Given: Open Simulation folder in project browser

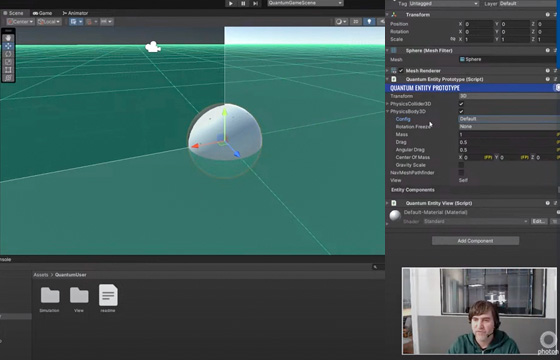Looking at the screenshot, I should (50, 299).
